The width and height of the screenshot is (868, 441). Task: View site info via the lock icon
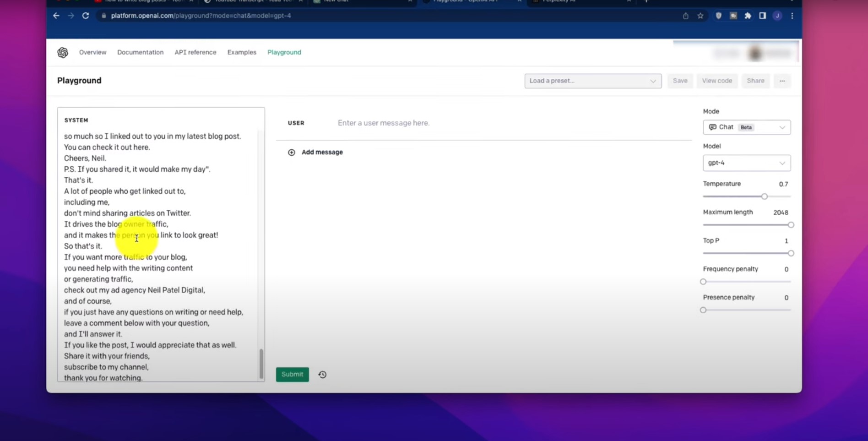pyautogui.click(x=104, y=16)
